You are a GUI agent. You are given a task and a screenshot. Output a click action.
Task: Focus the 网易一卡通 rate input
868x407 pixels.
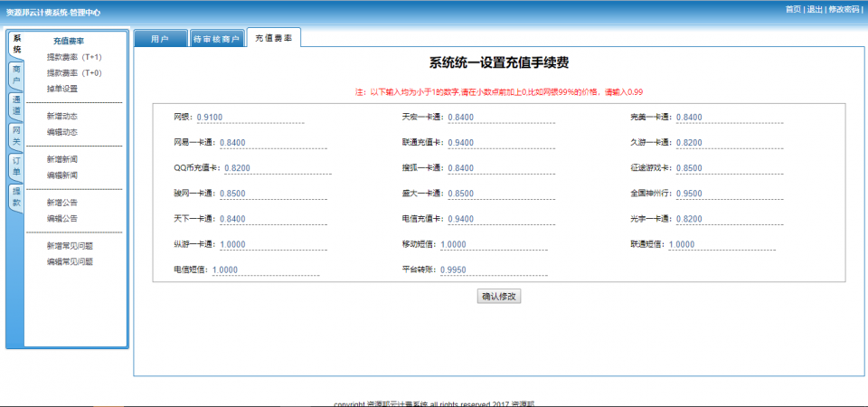273,143
